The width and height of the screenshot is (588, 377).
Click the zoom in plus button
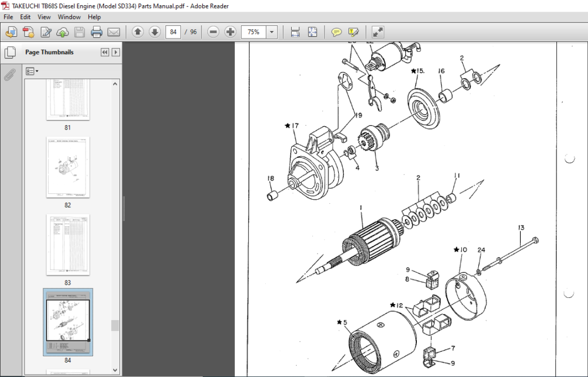click(230, 32)
